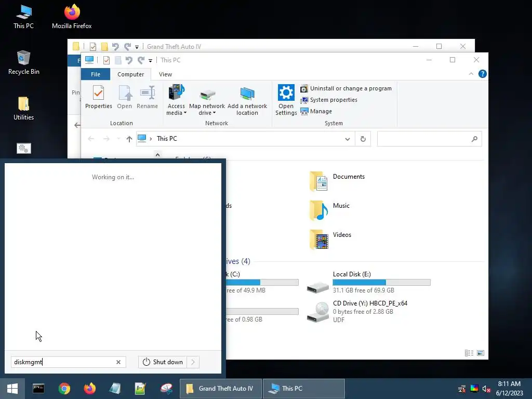532x399 pixels.
Task: Switch to Grand Theft Auto IV taskbar window
Action: [x=220, y=389]
